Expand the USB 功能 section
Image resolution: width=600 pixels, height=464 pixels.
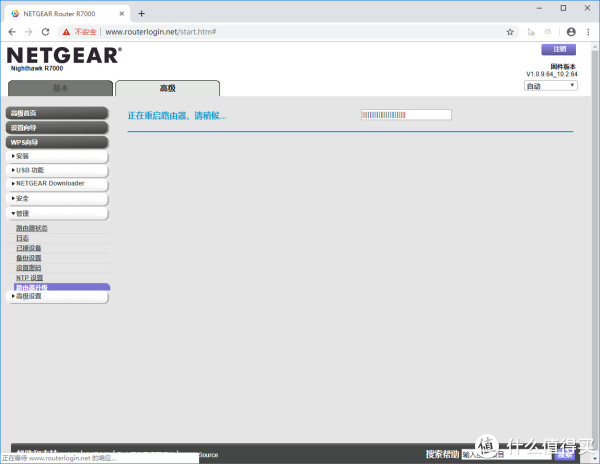(x=57, y=170)
